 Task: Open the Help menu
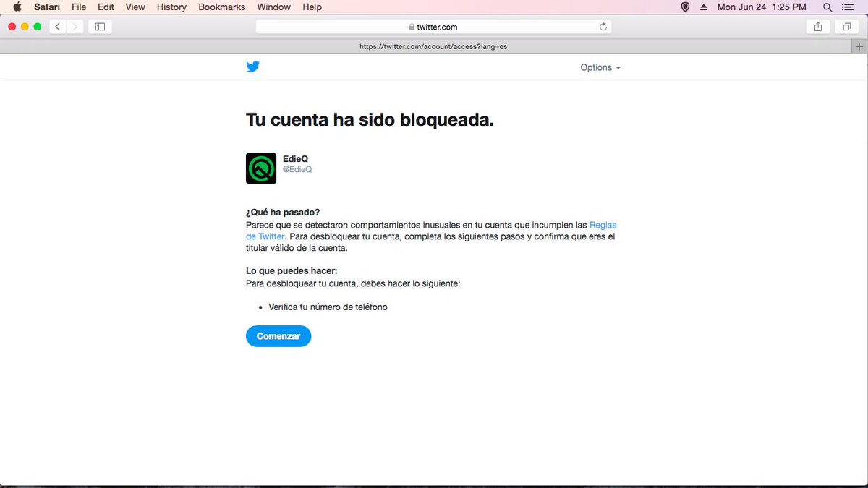(312, 7)
